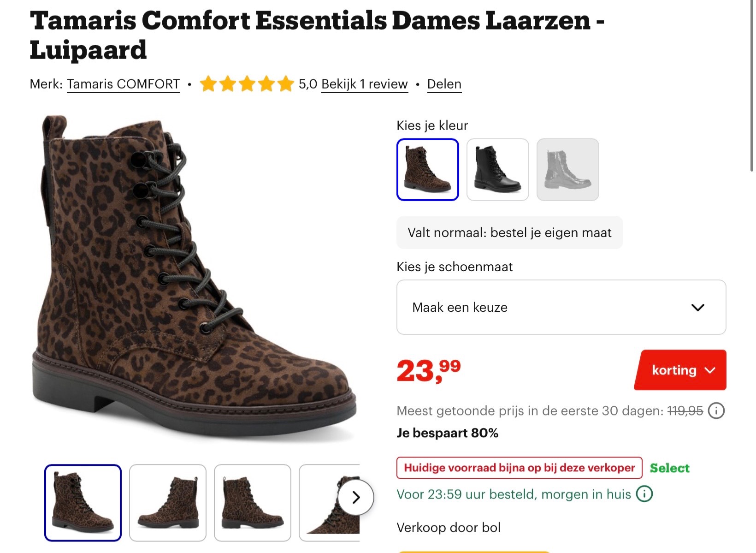Select the greyed-out patent boot color

coord(567,170)
